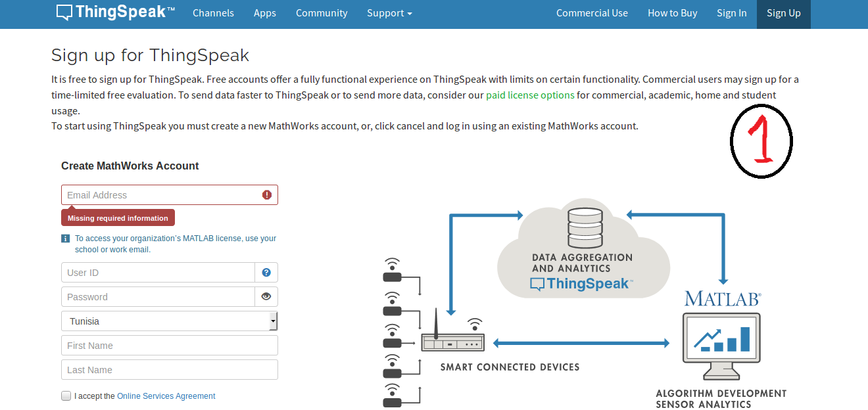Open the Tunisia country dropdown
The width and height of the screenshot is (868, 410).
[x=170, y=321]
